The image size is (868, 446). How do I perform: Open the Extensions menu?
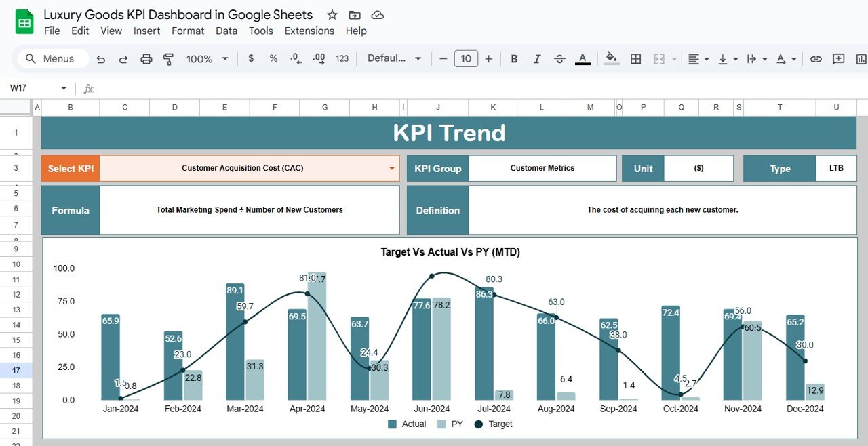click(x=309, y=31)
